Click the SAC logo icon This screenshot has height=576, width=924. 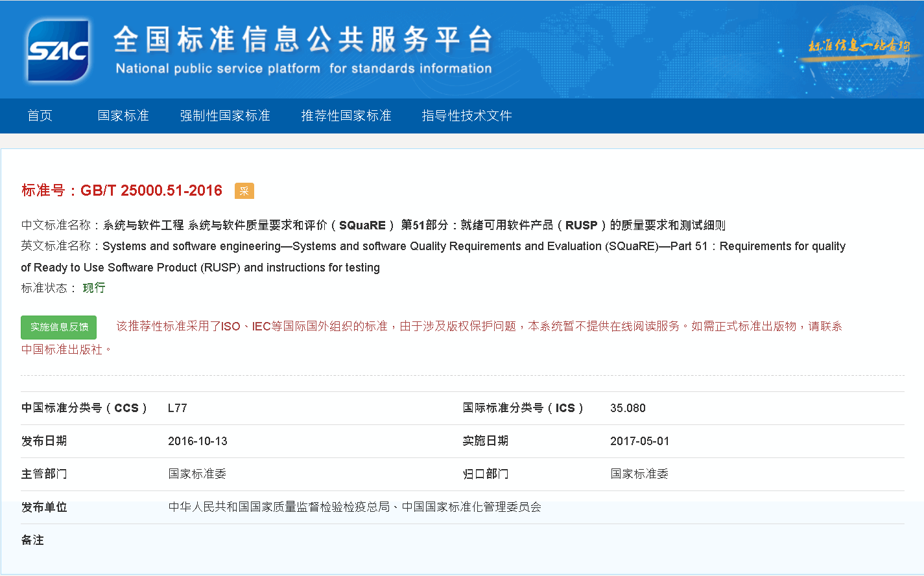[x=57, y=51]
